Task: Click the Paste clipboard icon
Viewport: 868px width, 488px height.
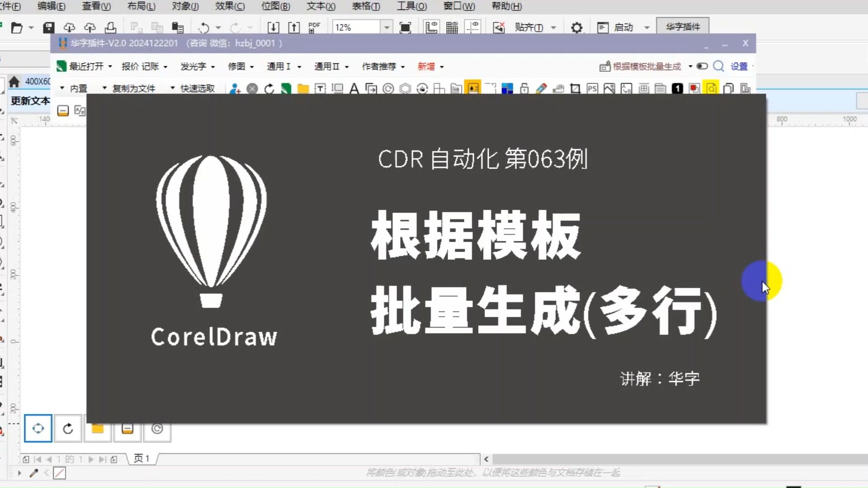Action: pos(178,28)
